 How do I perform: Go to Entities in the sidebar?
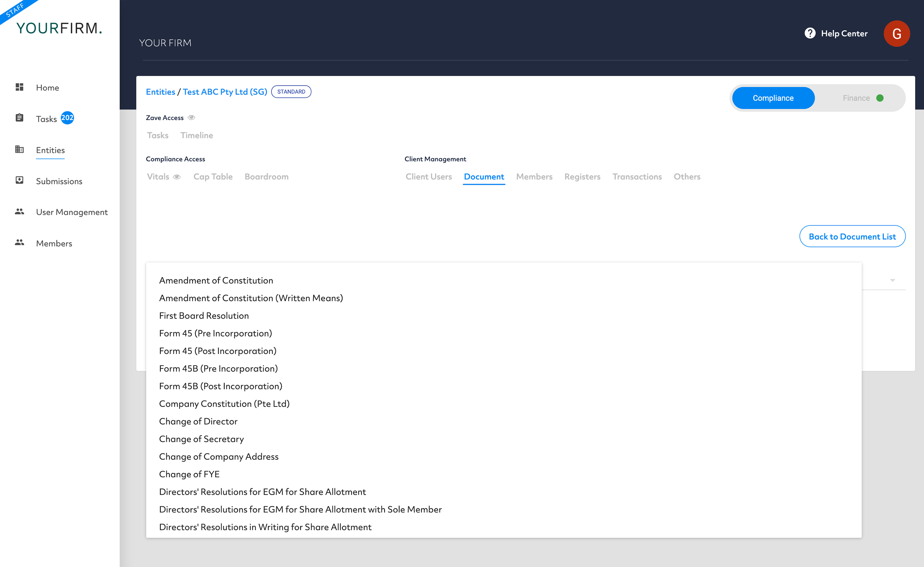pyautogui.click(x=50, y=150)
